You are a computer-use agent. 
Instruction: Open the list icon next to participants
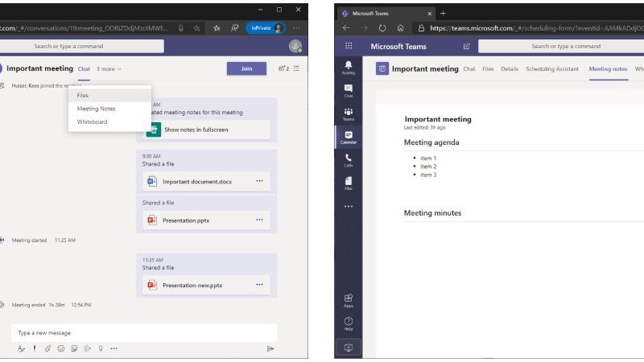296,68
